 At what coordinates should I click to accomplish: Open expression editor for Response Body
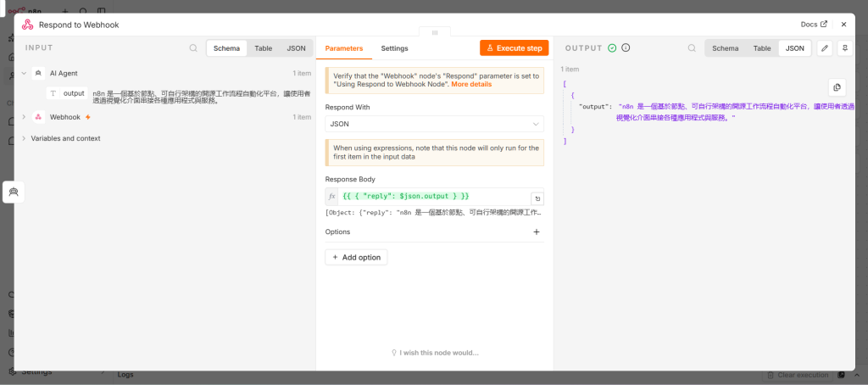(537, 198)
